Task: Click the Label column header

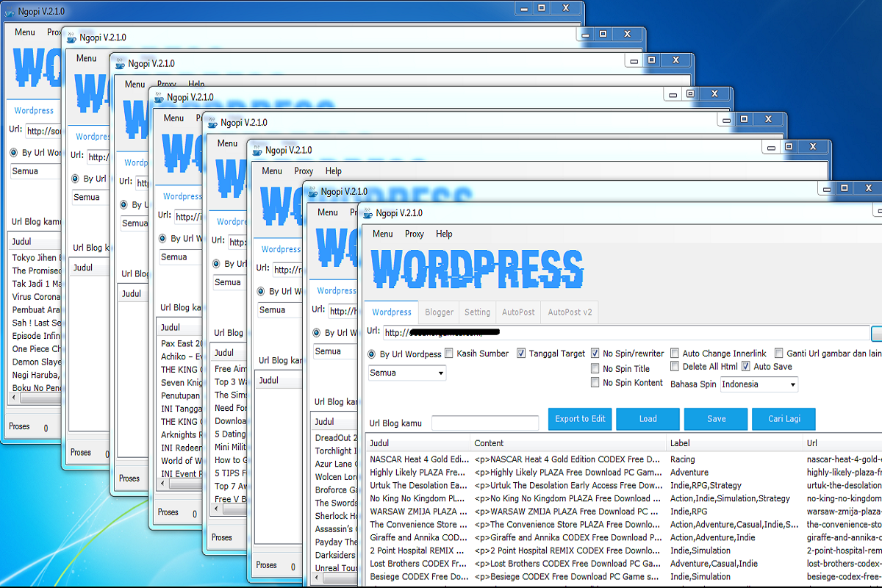Action: coord(734,443)
